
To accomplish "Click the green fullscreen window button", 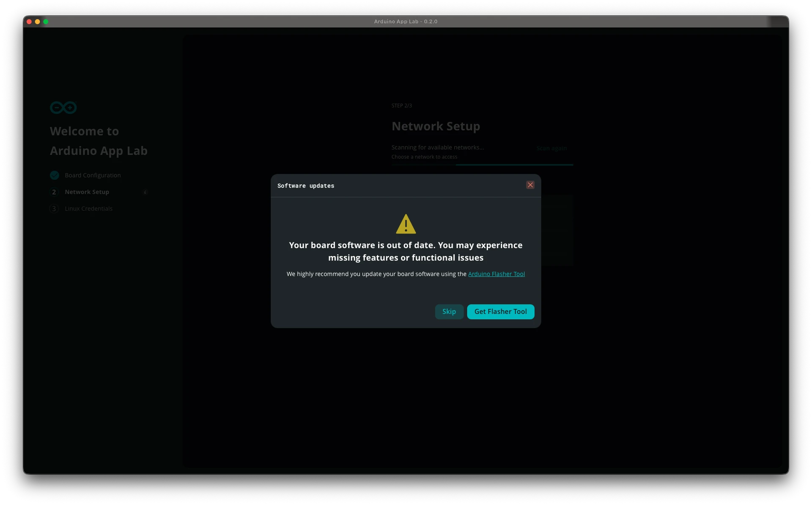I will 46,22.
